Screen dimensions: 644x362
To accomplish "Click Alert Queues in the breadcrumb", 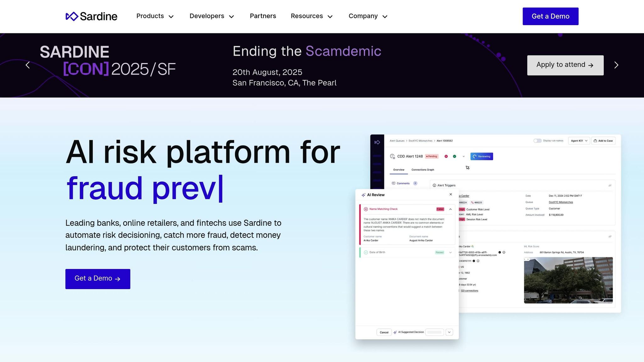I will [397, 141].
